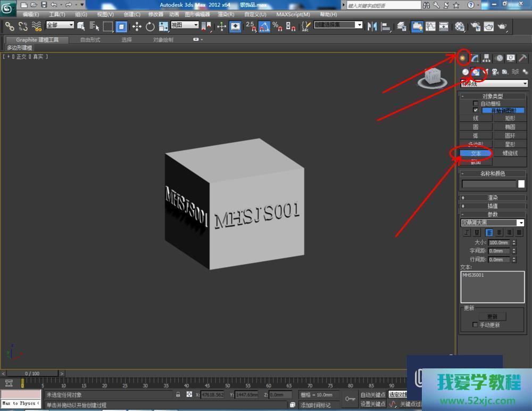Toggle italic text style button

[x=467, y=233]
